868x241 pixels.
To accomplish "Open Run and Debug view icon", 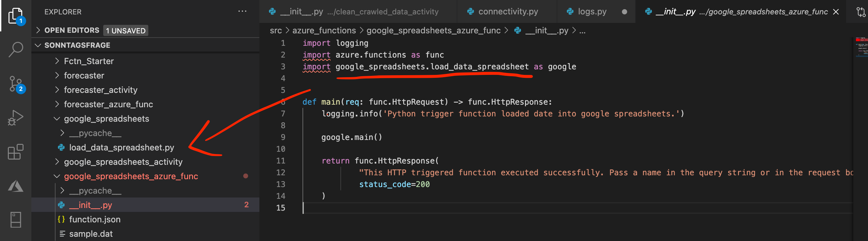I will [15, 118].
